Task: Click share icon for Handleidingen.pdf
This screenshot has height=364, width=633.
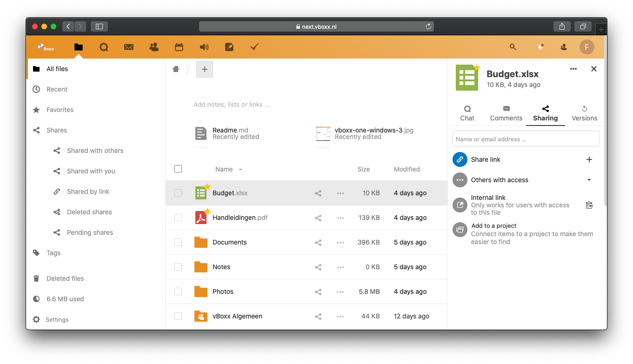Action: tap(318, 218)
